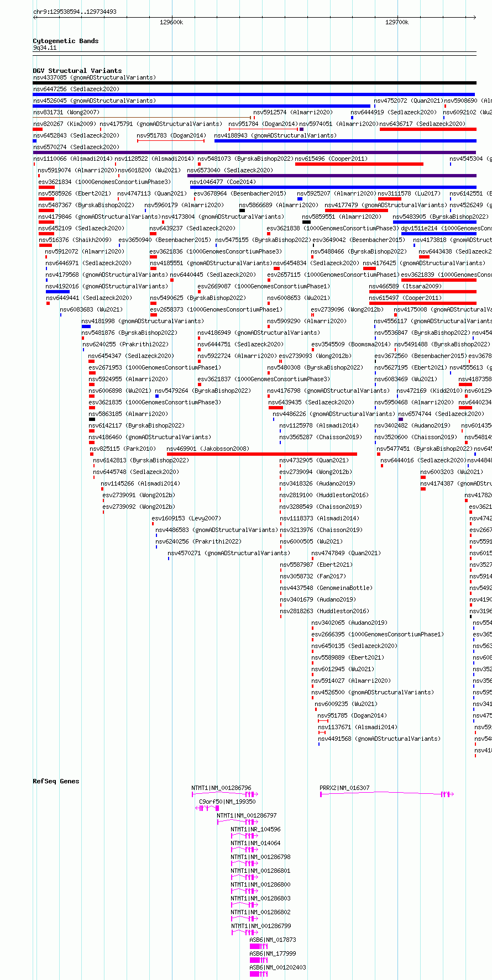Open variant nsv615497 (Cooper2011)

[x=406, y=298]
